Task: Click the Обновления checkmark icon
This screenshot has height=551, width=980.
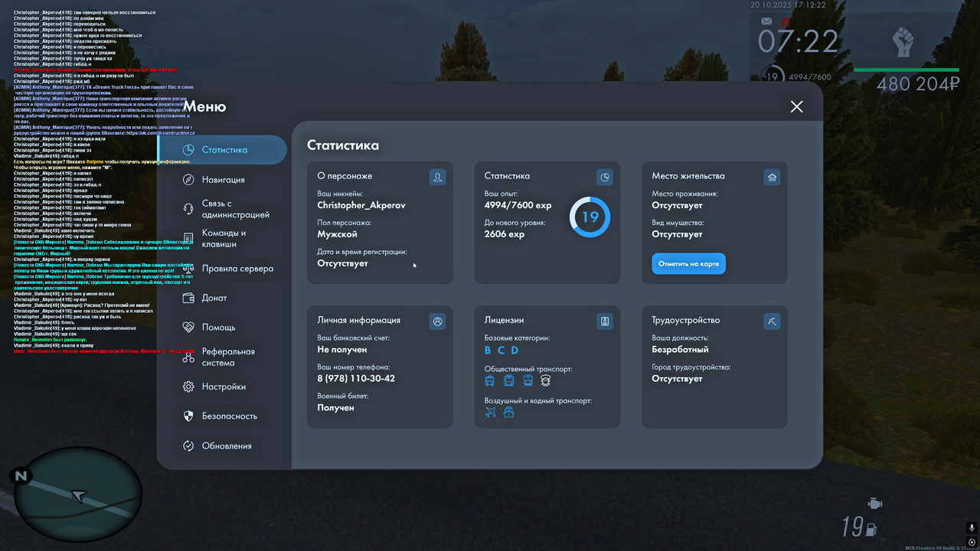Action: tap(188, 445)
